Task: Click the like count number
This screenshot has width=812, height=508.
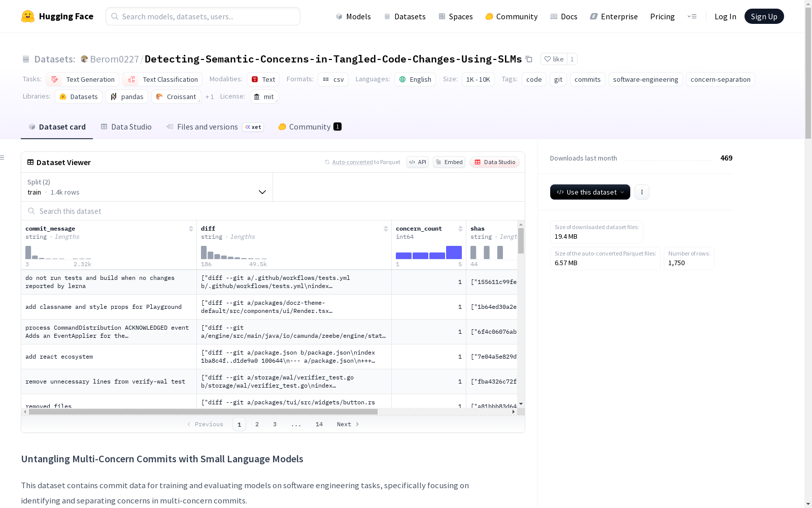Action: pos(572,59)
